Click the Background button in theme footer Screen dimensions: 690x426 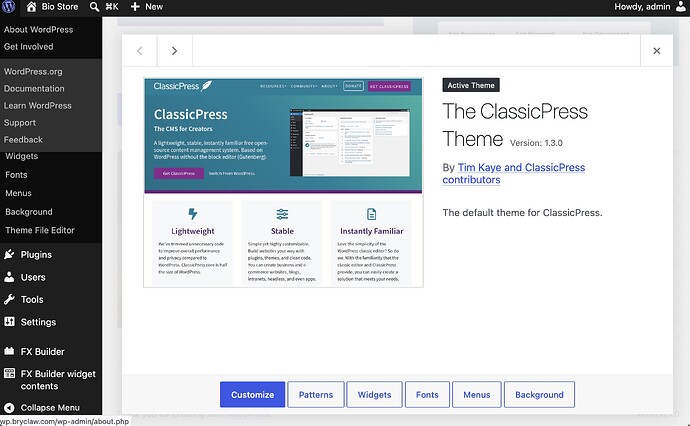539,394
